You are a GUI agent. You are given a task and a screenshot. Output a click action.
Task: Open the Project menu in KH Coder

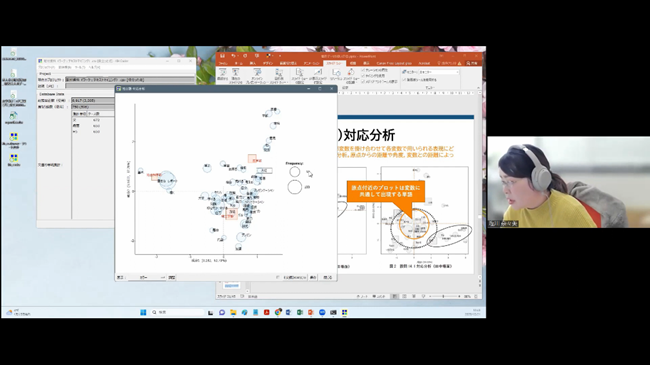click(46, 67)
